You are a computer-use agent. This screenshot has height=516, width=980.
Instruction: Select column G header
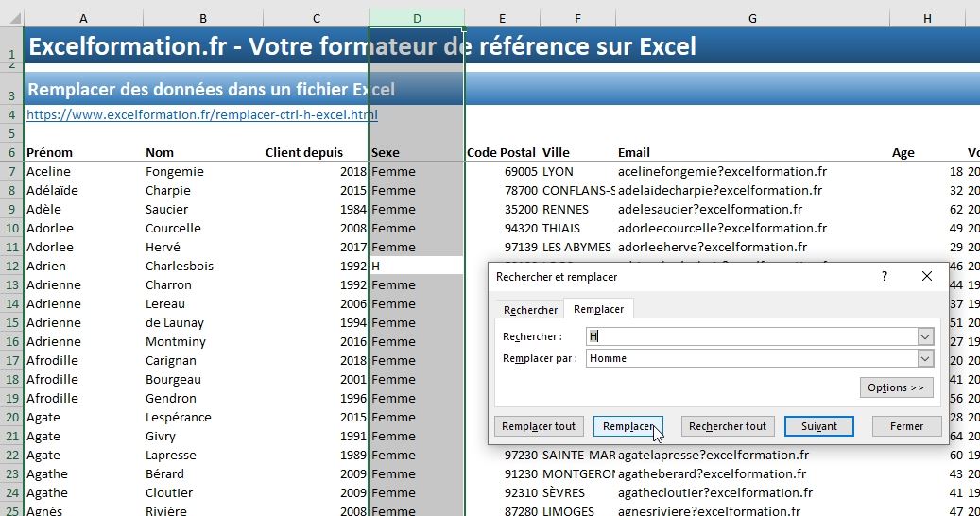click(752, 18)
